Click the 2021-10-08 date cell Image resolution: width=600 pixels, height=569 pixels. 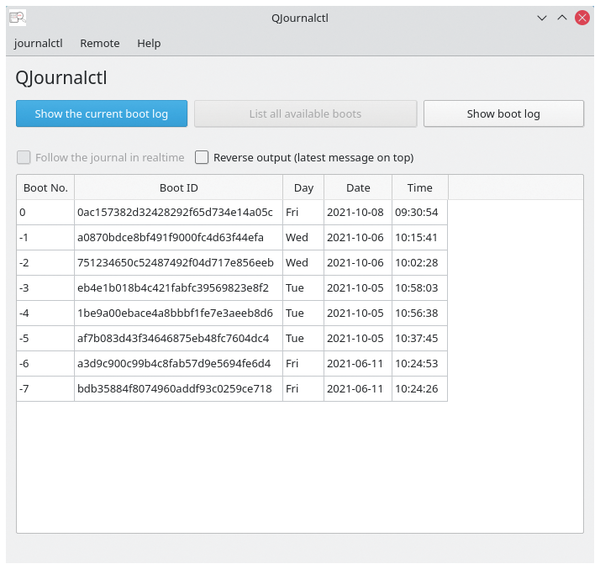tap(358, 212)
